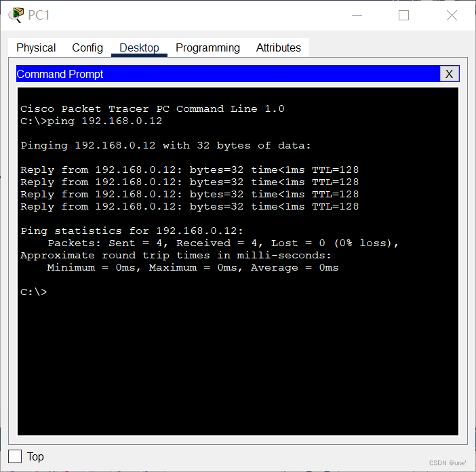Switch to the Config tab
Screen dimensions: 476x472
click(x=87, y=47)
